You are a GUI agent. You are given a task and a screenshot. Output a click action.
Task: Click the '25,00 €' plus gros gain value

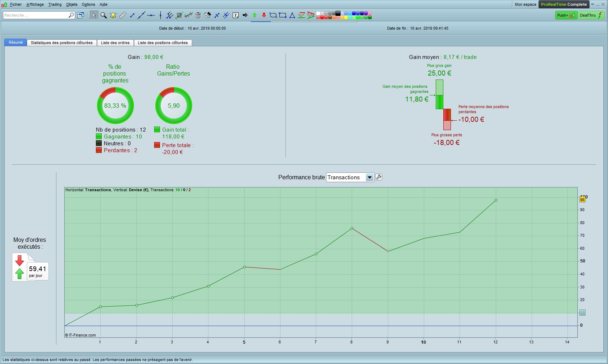pyautogui.click(x=439, y=73)
